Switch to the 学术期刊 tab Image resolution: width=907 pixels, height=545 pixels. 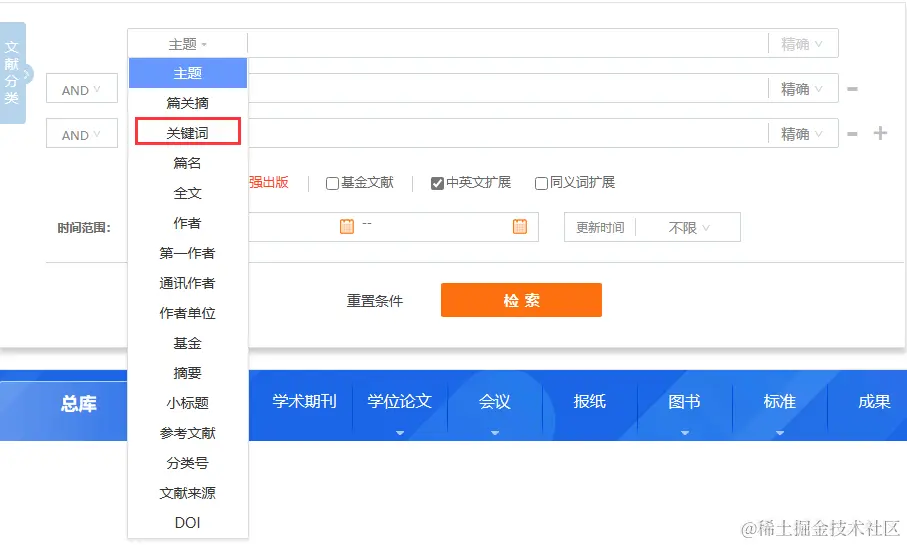pos(304,402)
